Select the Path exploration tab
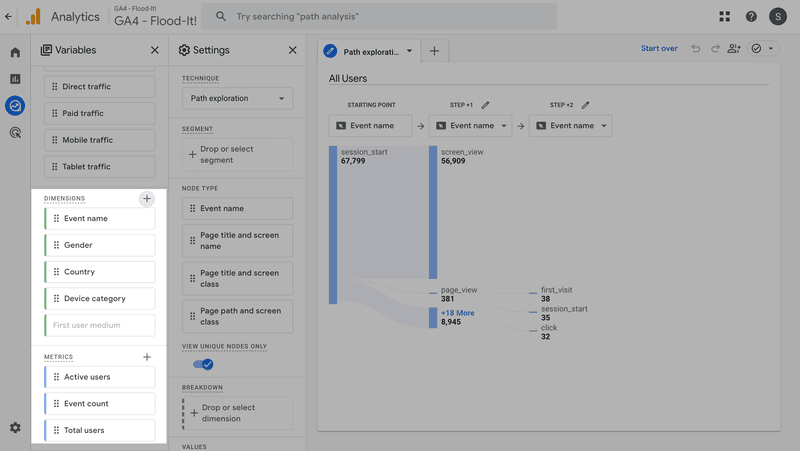Image resolution: width=800 pixels, height=451 pixels. pyautogui.click(x=367, y=51)
